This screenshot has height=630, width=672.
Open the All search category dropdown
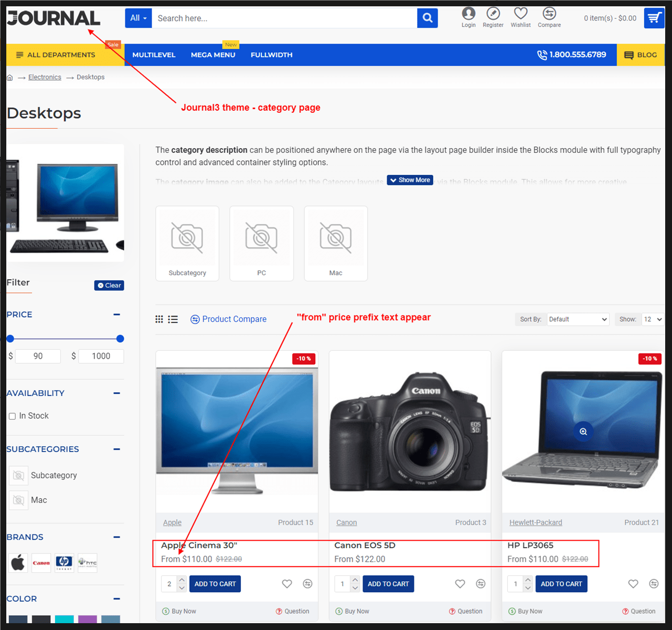(x=138, y=18)
